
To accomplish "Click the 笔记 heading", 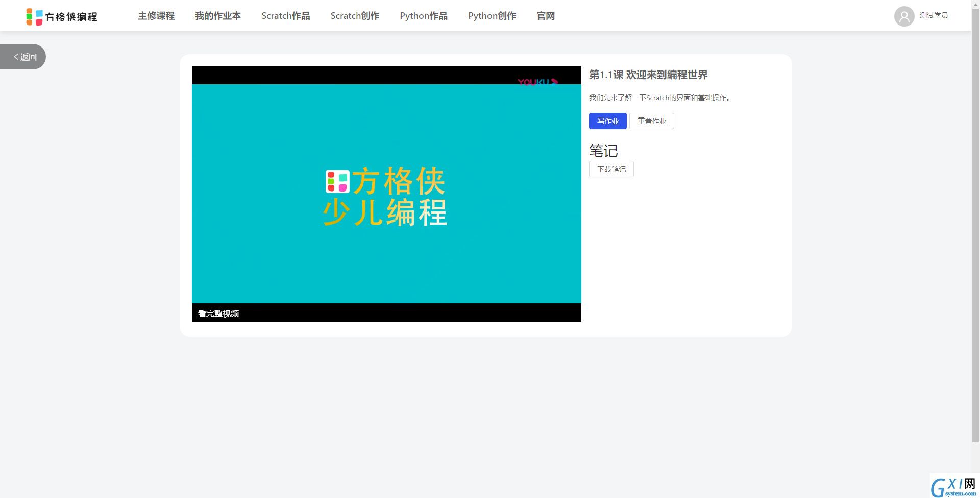I will [603, 151].
